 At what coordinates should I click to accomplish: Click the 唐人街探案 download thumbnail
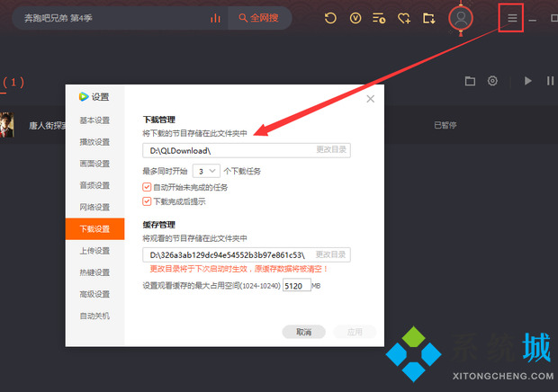point(7,125)
